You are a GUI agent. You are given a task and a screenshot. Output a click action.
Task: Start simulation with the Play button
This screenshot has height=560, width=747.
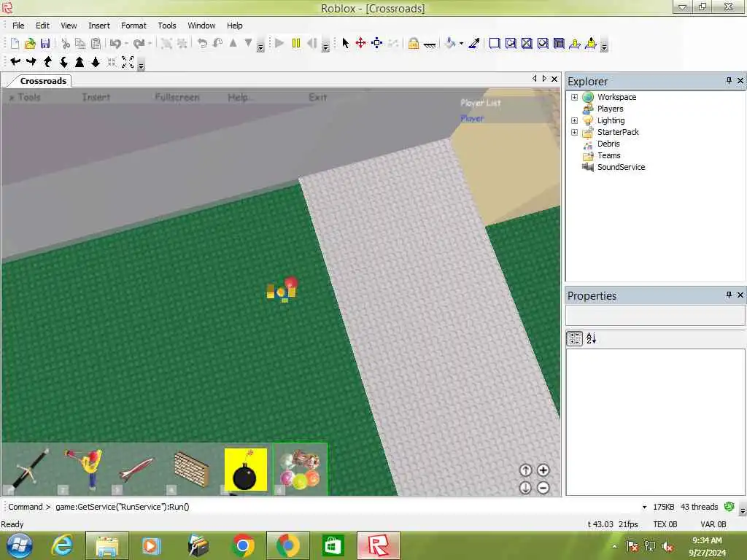coord(279,43)
